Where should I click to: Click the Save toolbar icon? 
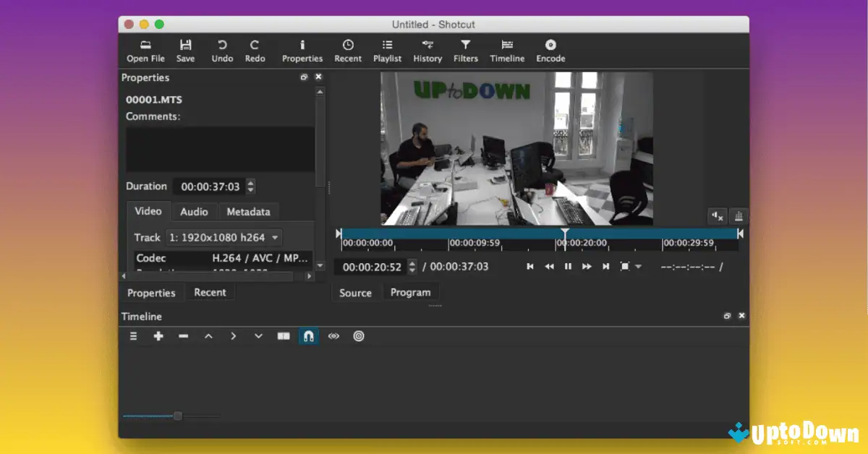pyautogui.click(x=186, y=49)
